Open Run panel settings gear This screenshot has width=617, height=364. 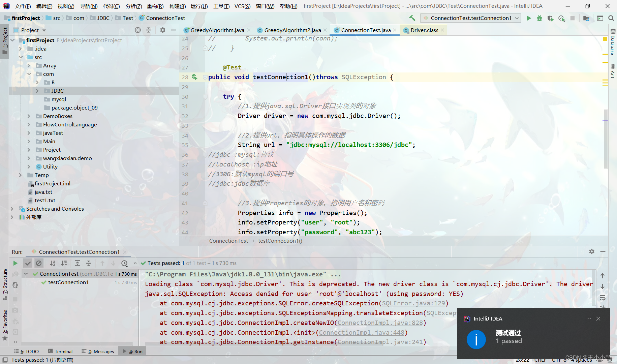click(592, 251)
